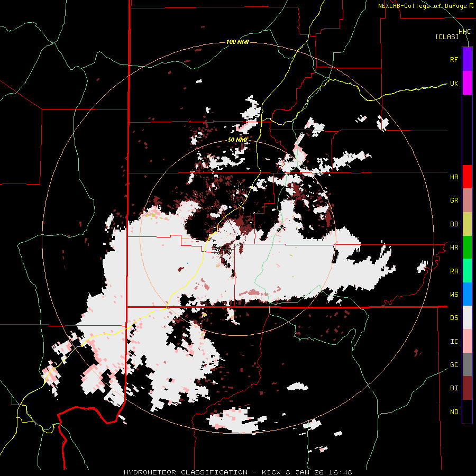Click the IC legend label
Image resolution: width=476 pixels, height=476 pixels.
(454, 341)
